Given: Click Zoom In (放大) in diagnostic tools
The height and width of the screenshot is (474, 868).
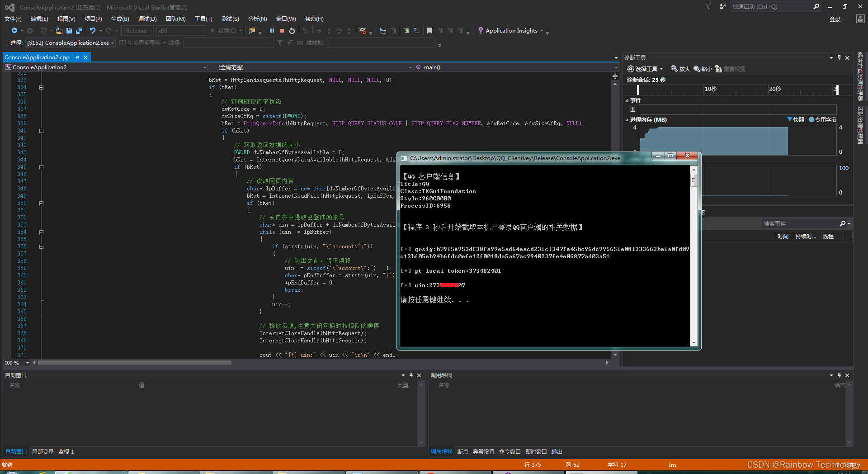Looking at the screenshot, I should (x=680, y=69).
